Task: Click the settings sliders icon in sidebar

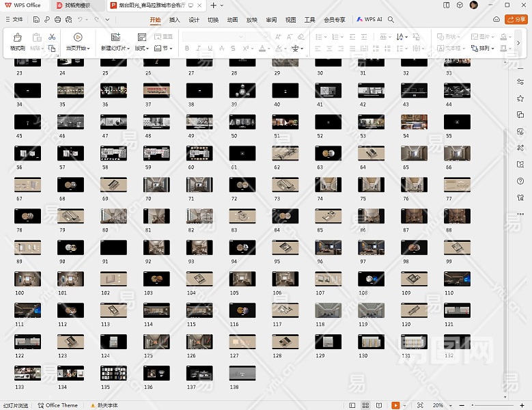Action: (520, 82)
